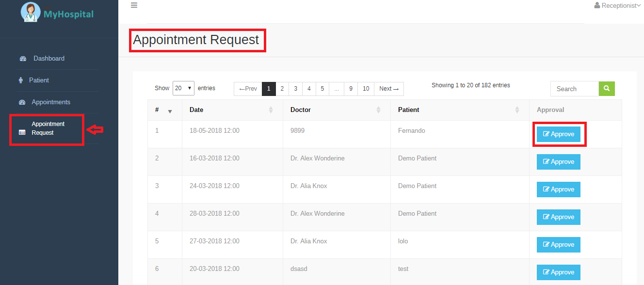Approve the dsasd test appointment request
This screenshot has width=644, height=285.
(x=559, y=272)
